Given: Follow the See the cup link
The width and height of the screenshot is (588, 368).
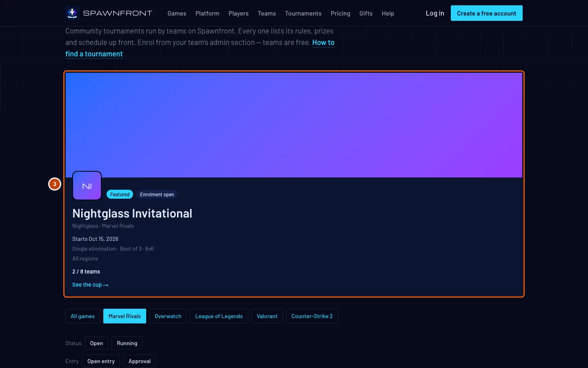Looking at the screenshot, I should pyautogui.click(x=90, y=285).
